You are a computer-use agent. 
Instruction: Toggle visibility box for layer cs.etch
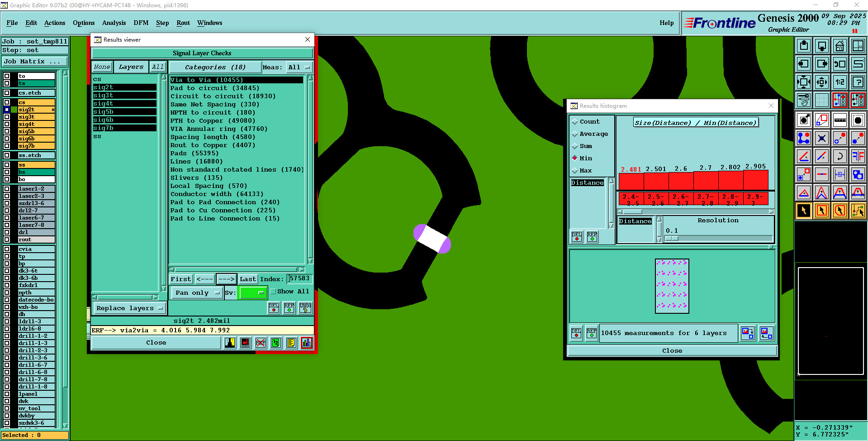pyautogui.click(x=7, y=93)
